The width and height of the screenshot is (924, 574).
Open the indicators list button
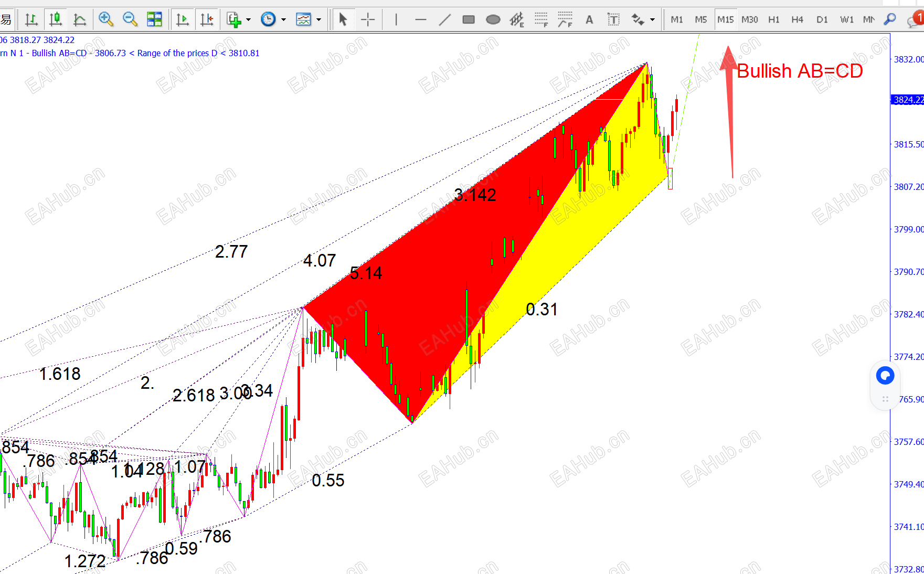[234, 20]
